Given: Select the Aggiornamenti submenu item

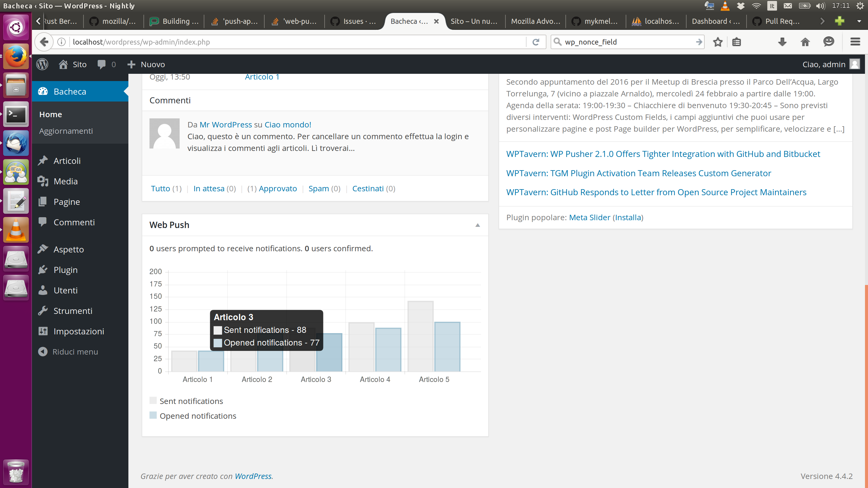Looking at the screenshot, I should coord(66,131).
